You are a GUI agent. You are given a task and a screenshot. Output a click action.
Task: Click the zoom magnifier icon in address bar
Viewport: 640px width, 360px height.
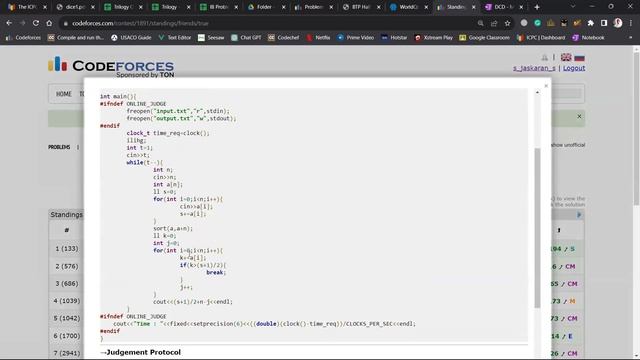click(480, 23)
